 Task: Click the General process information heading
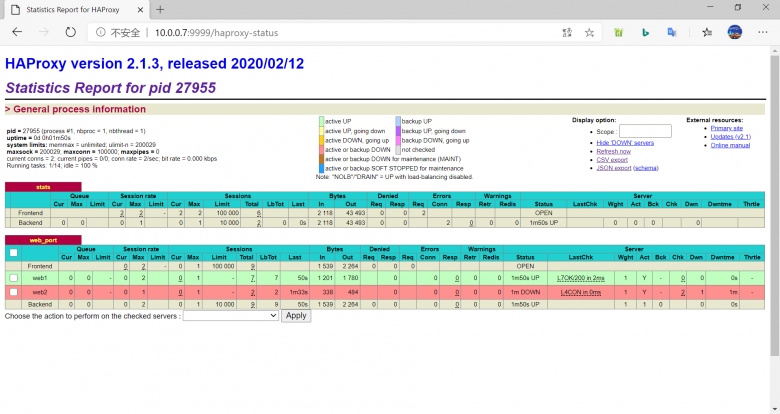80,109
